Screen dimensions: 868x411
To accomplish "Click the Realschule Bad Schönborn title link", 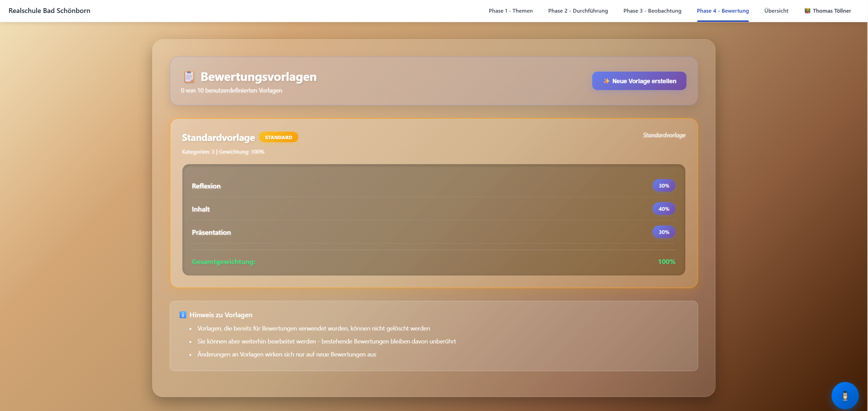I will 49,11.
